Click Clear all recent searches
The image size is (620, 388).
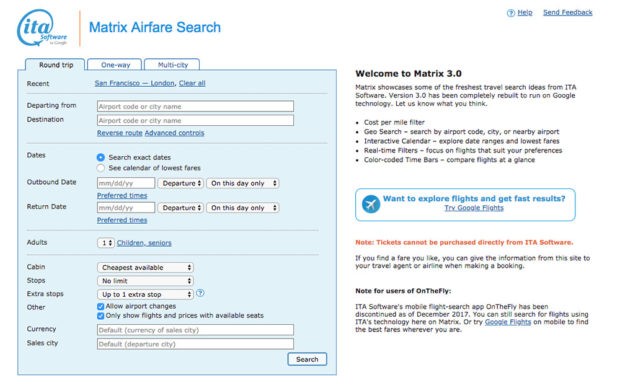click(192, 83)
